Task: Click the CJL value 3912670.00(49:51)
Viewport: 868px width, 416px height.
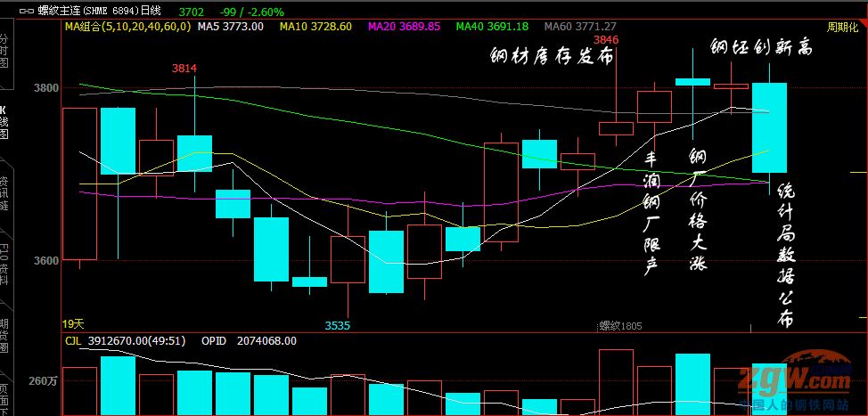Action: pyautogui.click(x=136, y=341)
